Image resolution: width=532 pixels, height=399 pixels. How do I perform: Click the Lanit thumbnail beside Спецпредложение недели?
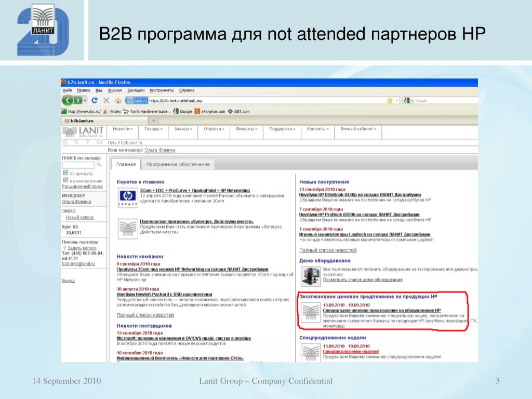311,353
